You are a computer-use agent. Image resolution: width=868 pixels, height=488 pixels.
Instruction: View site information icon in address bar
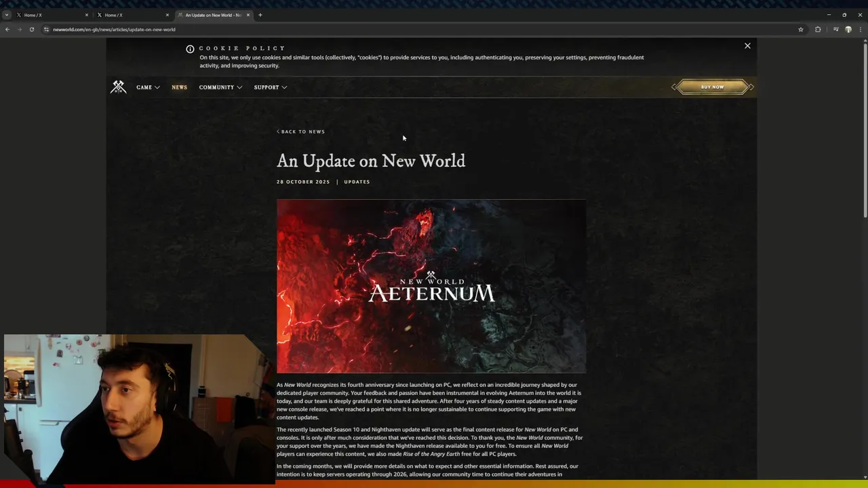point(46,29)
